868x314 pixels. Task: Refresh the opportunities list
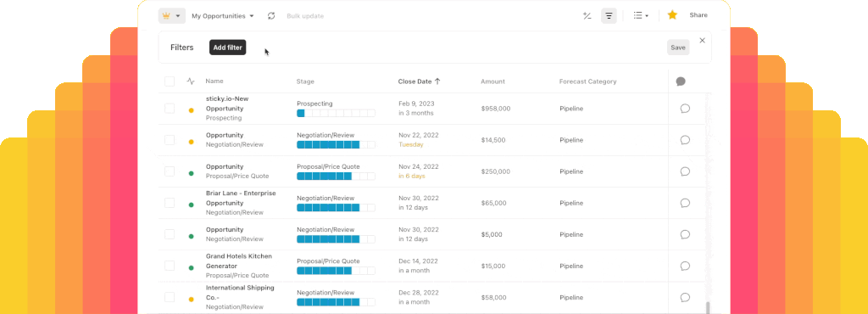click(x=271, y=16)
